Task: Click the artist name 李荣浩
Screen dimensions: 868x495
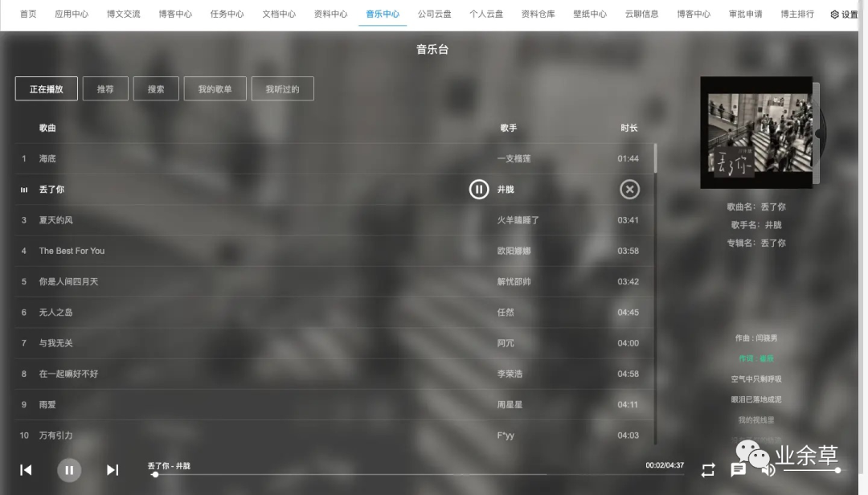Action: (510, 374)
